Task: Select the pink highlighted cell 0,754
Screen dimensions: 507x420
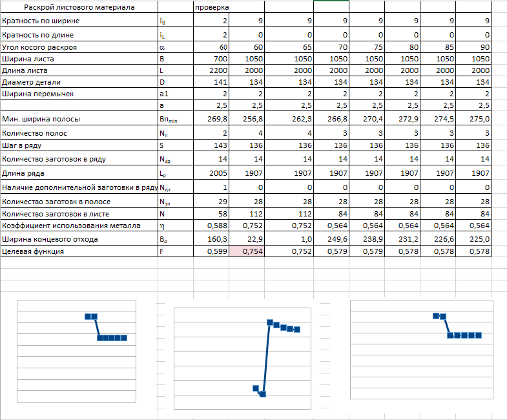Action: 247,251
